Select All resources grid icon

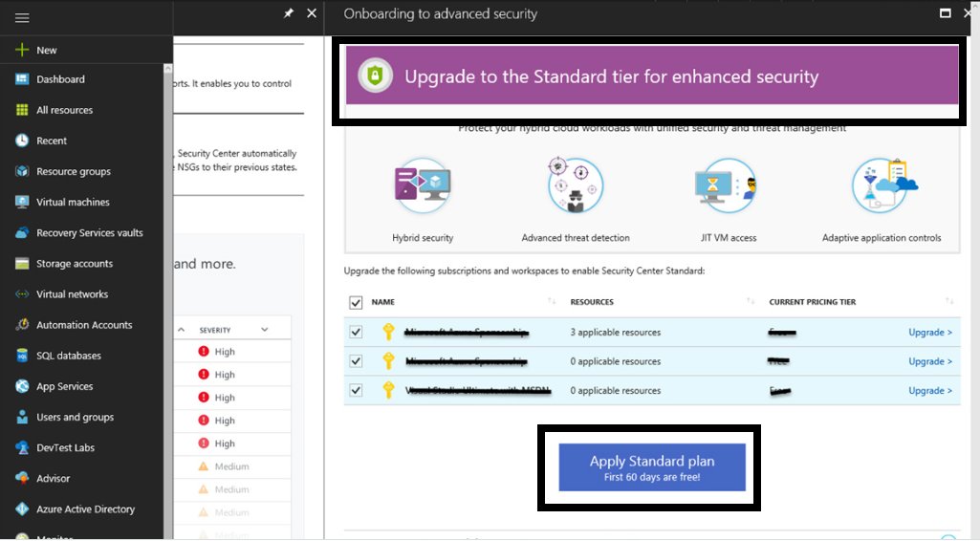click(x=22, y=110)
